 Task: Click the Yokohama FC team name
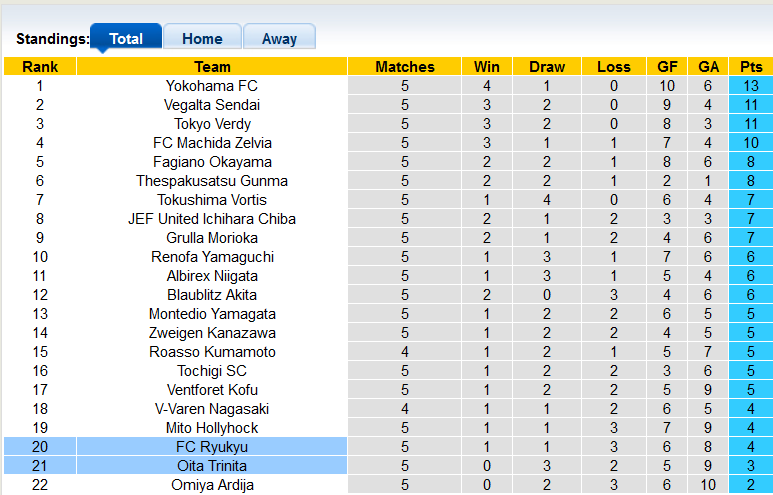(x=212, y=86)
